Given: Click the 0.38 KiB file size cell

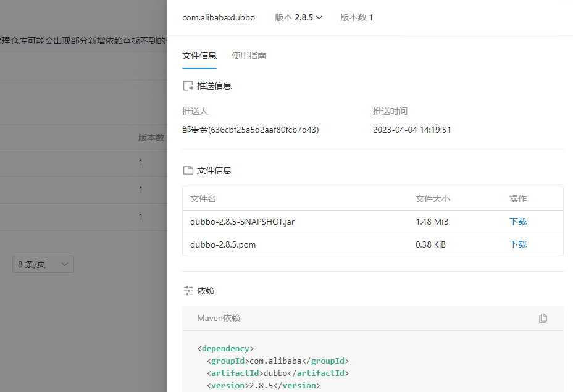Looking at the screenshot, I should (x=430, y=245).
